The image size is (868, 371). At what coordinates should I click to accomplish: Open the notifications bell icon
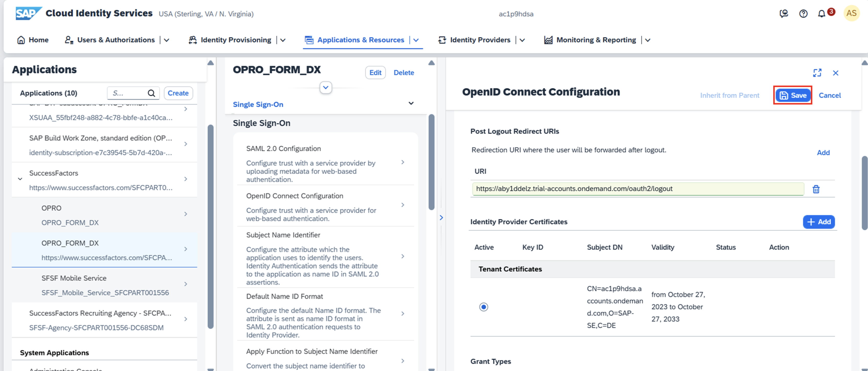point(821,14)
